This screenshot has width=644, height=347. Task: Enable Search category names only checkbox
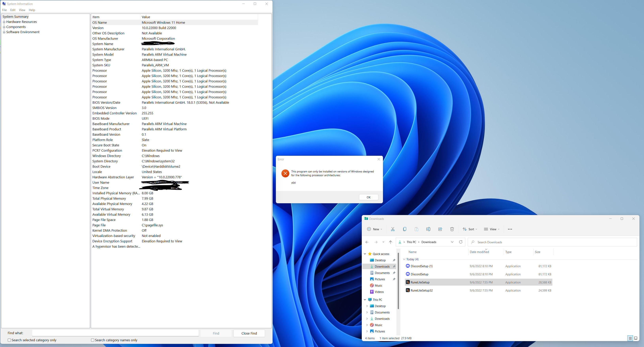click(93, 340)
